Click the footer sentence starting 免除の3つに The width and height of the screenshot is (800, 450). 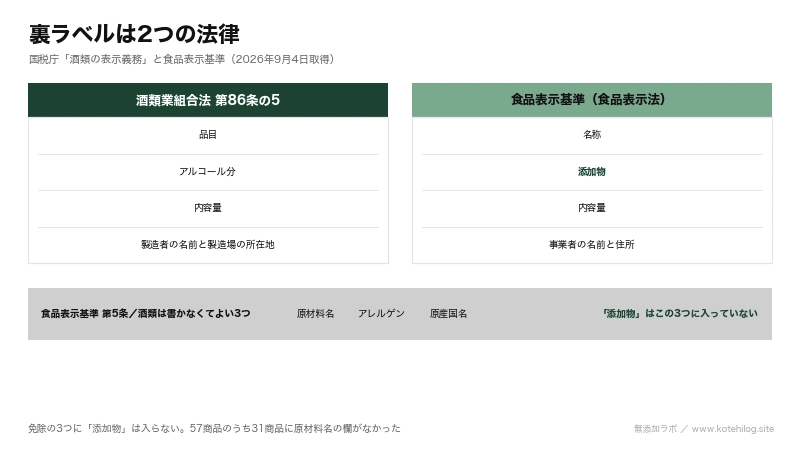tap(214, 429)
